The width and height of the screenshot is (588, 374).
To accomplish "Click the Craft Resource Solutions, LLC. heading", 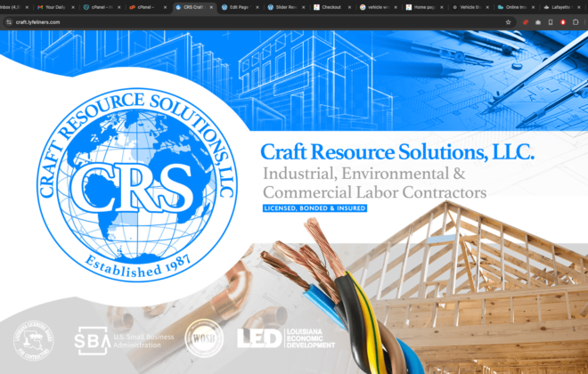I will 396,153.
